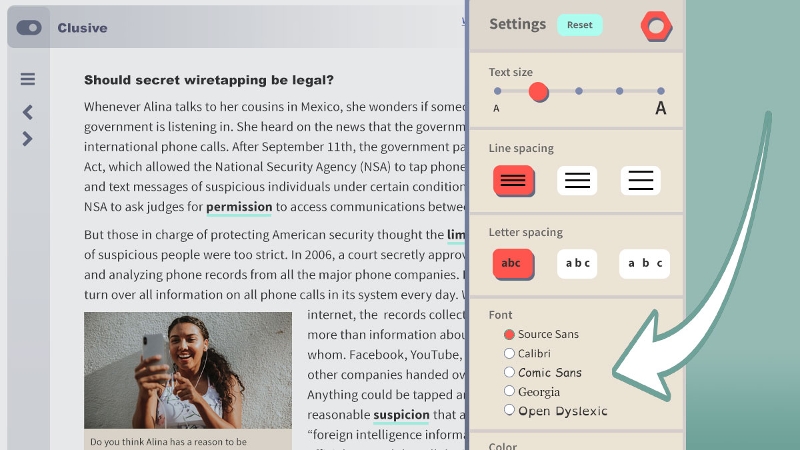
Task: Close Settings with red hexagon icon
Action: coord(656,26)
